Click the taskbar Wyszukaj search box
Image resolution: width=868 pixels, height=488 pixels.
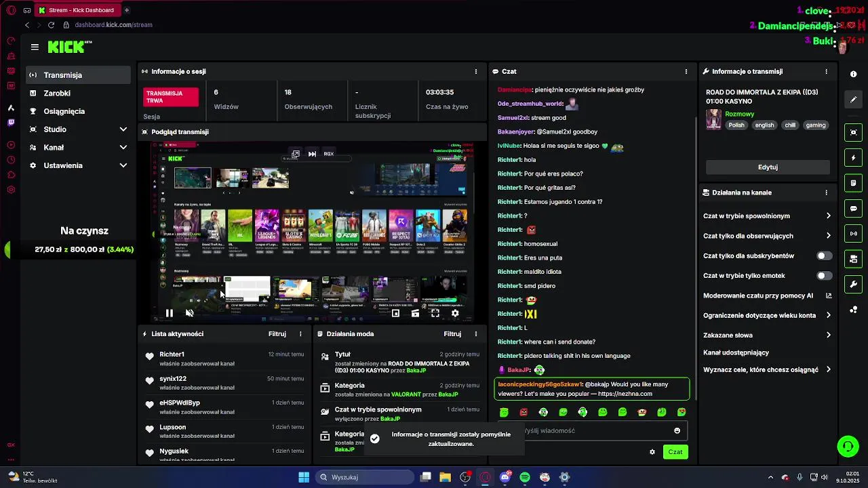point(365,477)
